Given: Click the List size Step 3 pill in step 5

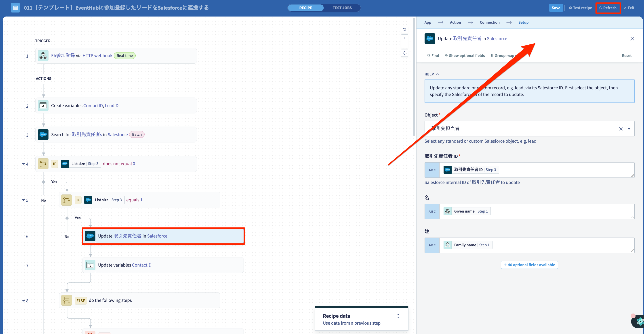Looking at the screenshot, I should (x=104, y=200).
